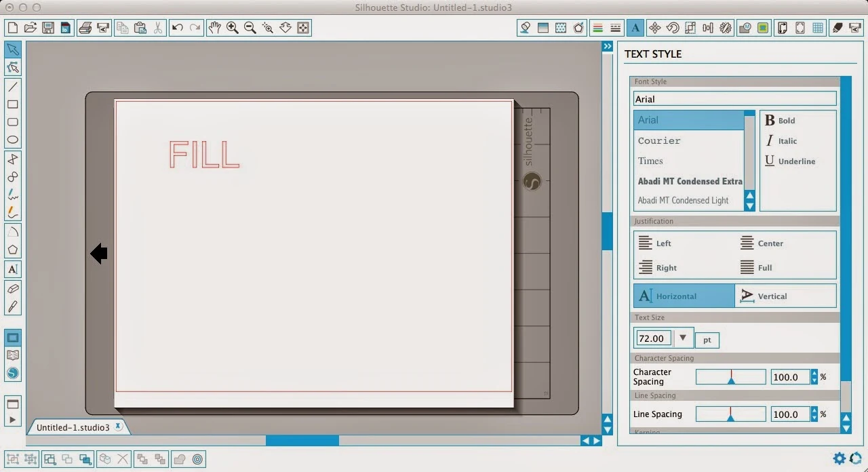Click the Save document icon
Screen dimensions: 868x472
coord(47,28)
